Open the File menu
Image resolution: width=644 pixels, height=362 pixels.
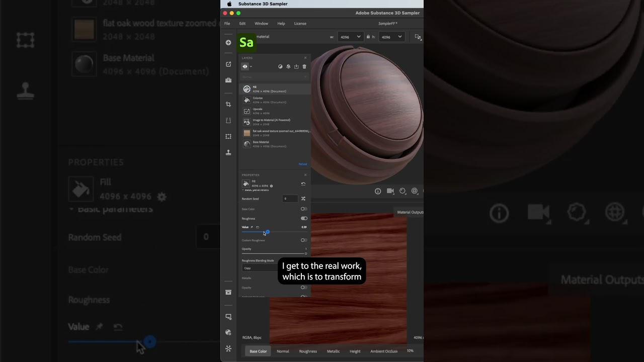pyautogui.click(x=227, y=24)
